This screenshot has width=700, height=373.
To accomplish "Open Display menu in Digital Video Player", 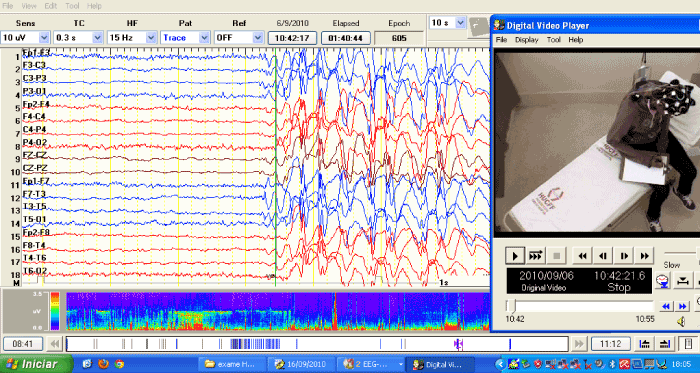I will coord(527,40).
